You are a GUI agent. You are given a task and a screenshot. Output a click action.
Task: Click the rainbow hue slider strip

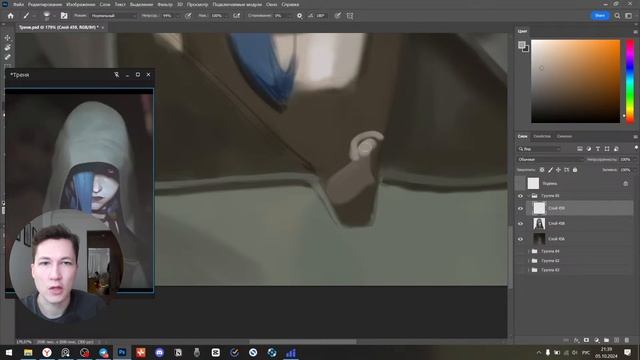click(x=630, y=81)
